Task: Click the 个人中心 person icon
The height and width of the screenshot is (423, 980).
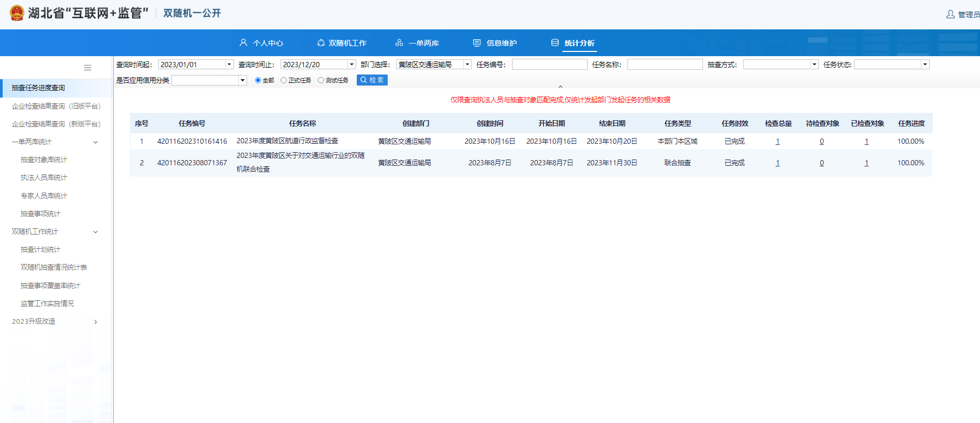Action: (x=243, y=43)
